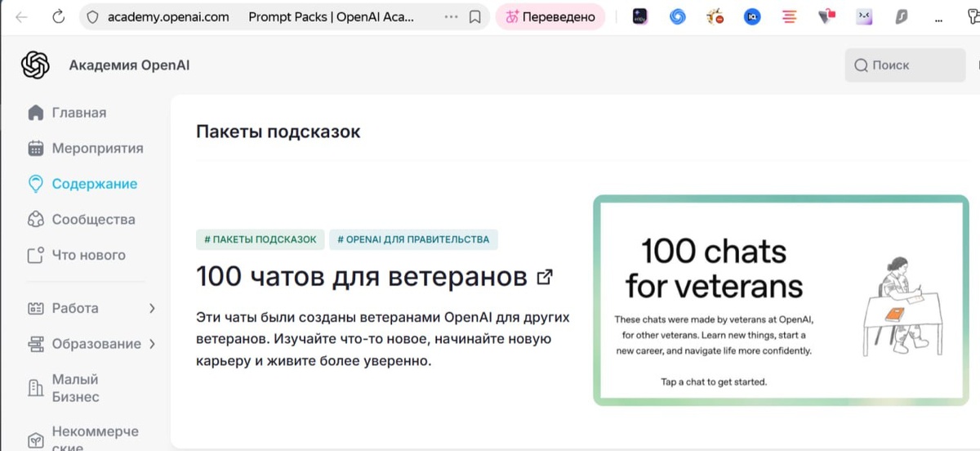The width and height of the screenshot is (980, 451).
Task: Reload the page with the refresh icon
Action: (x=58, y=16)
